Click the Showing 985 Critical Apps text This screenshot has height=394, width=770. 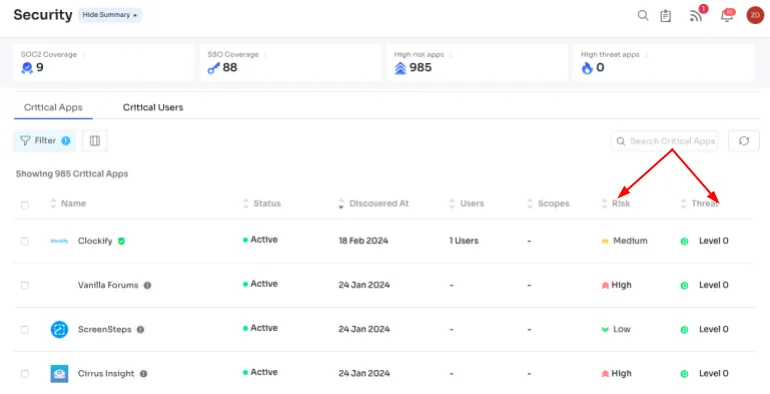pyautogui.click(x=72, y=174)
